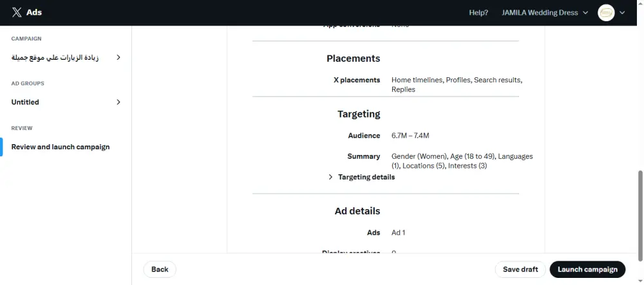Select the Untitled ad group

pos(25,102)
